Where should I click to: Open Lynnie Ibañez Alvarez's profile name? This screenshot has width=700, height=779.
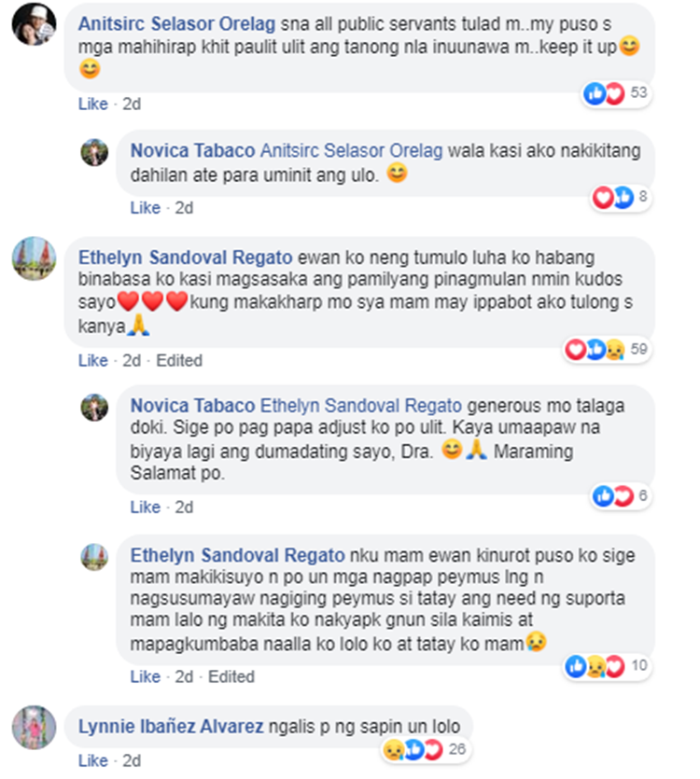pos(171,727)
